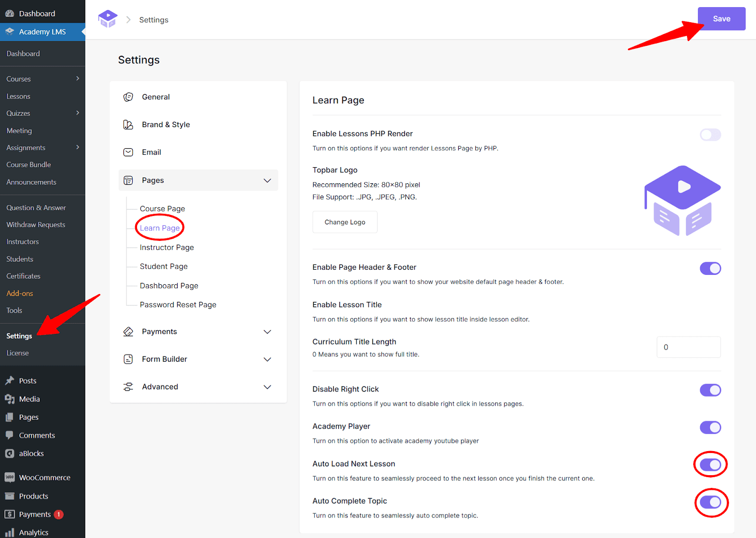
Task: Switch to the Instructor Page settings
Action: pyautogui.click(x=167, y=247)
